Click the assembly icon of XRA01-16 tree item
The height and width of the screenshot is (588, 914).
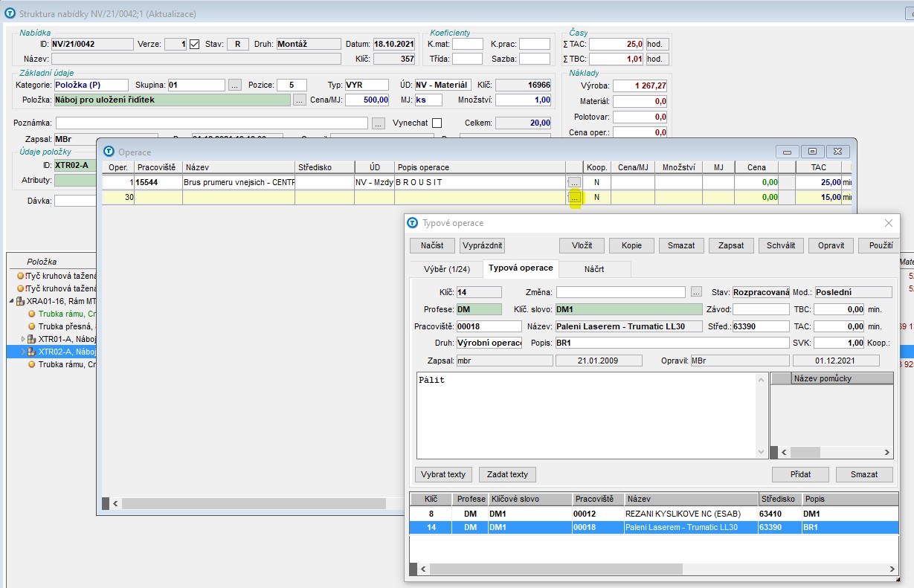(x=19, y=301)
